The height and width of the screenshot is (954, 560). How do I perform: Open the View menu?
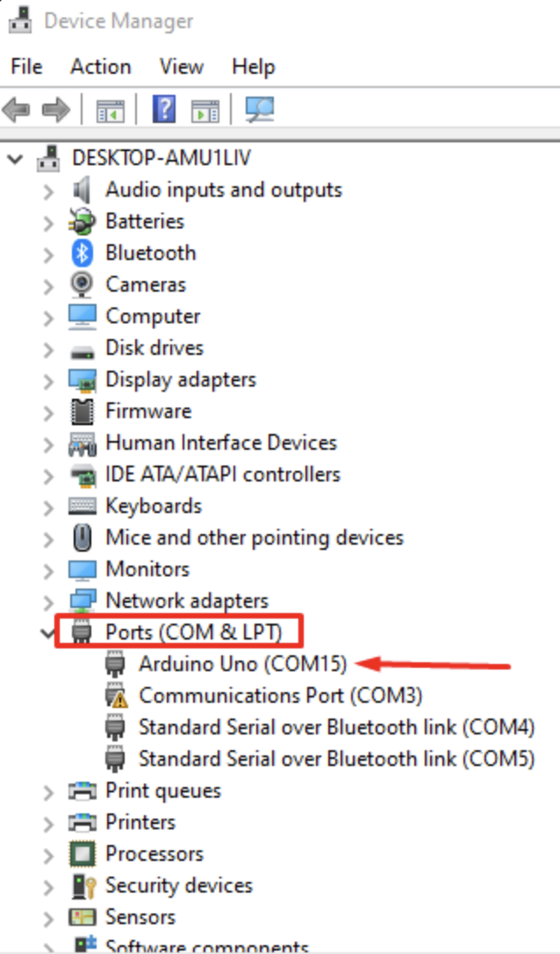click(181, 66)
